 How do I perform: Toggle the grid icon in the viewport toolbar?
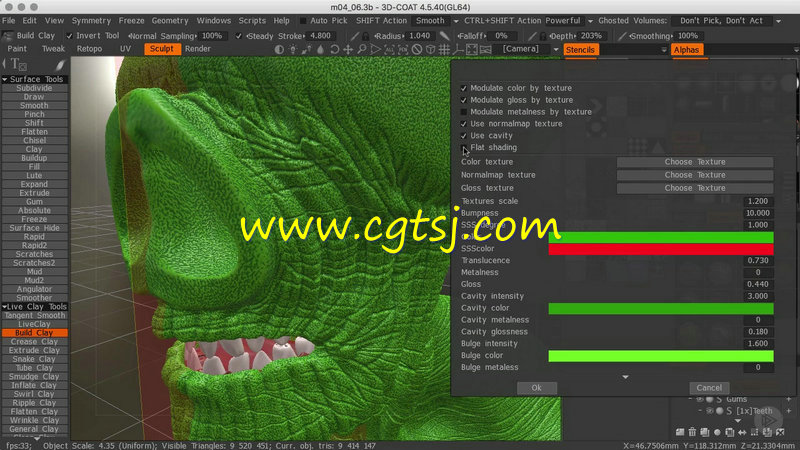coord(444,49)
